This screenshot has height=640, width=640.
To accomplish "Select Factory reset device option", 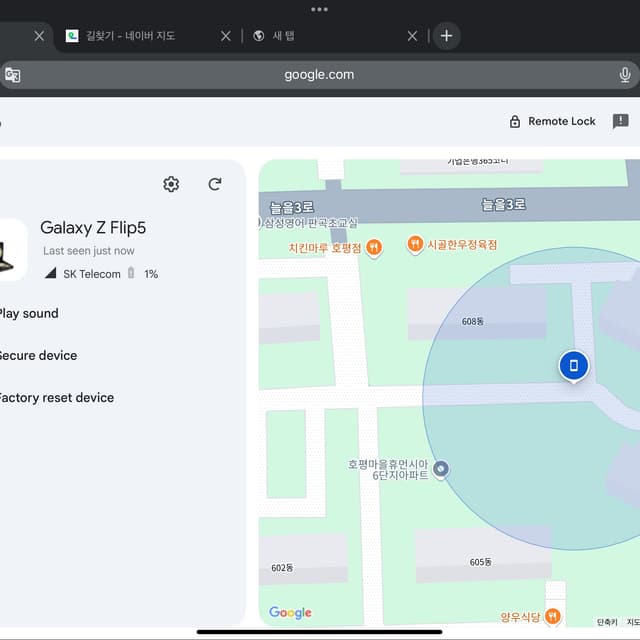I will pos(56,398).
